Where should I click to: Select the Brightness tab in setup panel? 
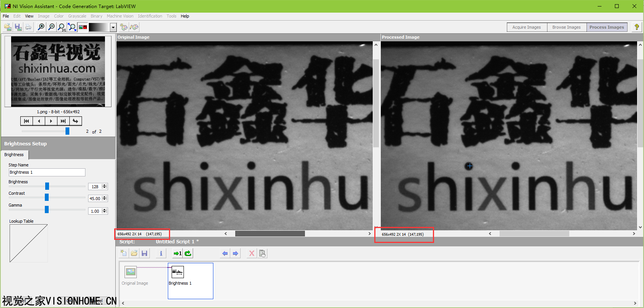coord(14,155)
